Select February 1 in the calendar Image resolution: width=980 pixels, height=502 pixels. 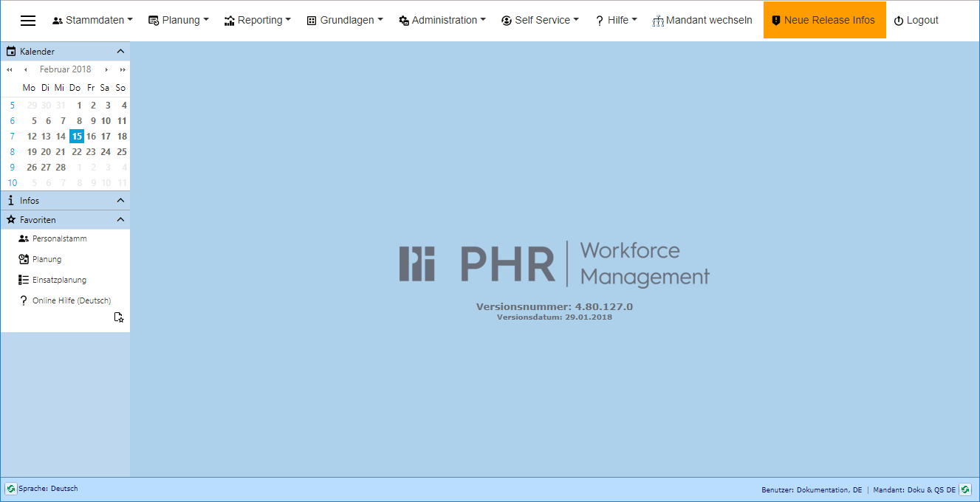point(79,106)
